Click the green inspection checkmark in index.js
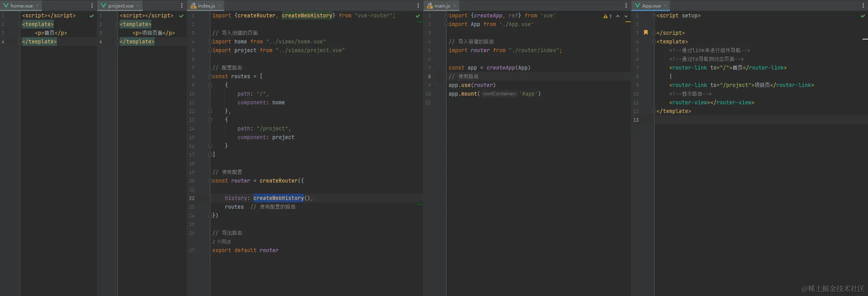 tap(418, 16)
